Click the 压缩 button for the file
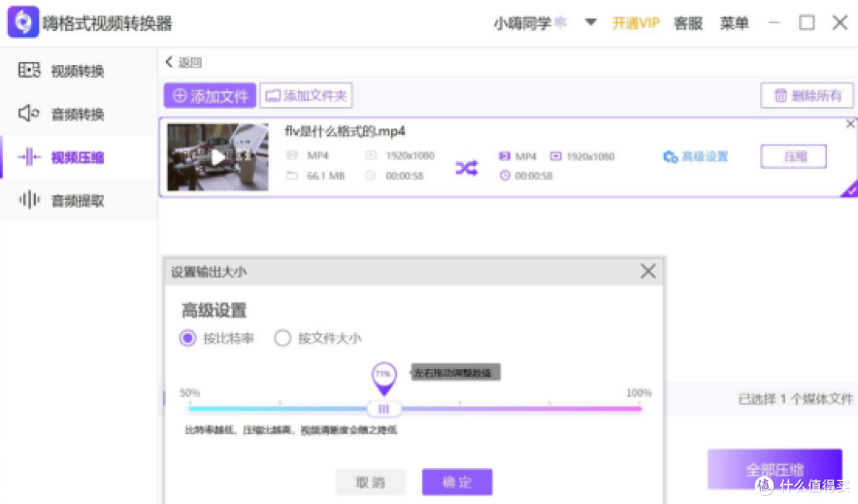This screenshot has height=504, width=858. tap(794, 157)
